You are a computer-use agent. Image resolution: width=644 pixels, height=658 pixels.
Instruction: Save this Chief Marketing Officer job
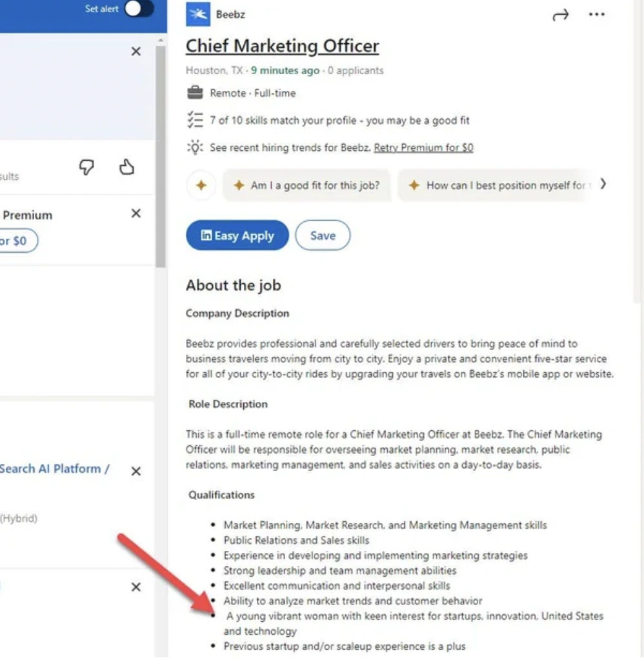click(323, 235)
